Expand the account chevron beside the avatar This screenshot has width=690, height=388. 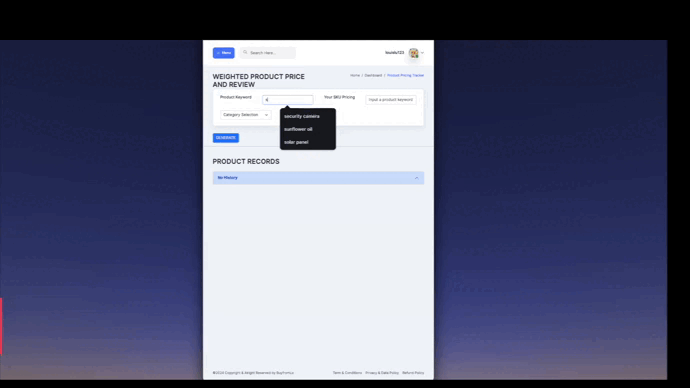point(422,53)
